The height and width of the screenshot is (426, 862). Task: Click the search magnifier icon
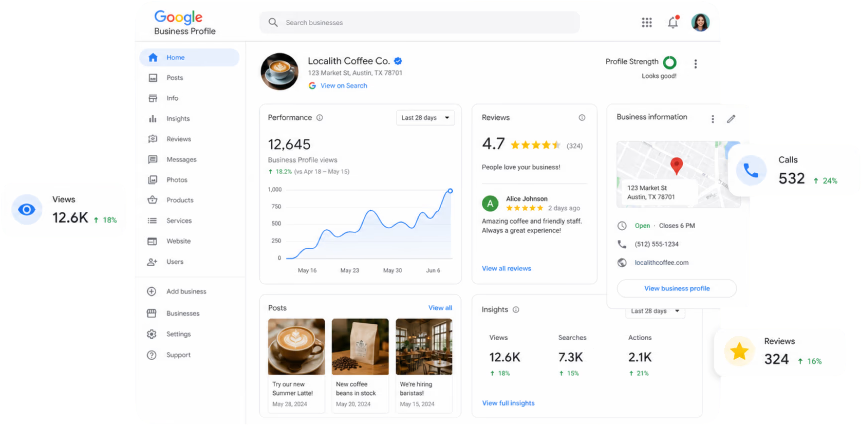coord(273,23)
